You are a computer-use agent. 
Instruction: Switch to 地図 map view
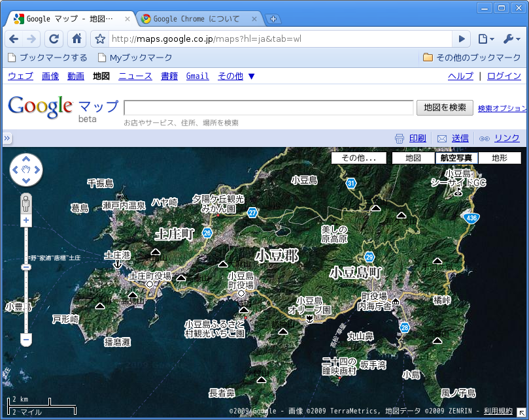[413, 158]
